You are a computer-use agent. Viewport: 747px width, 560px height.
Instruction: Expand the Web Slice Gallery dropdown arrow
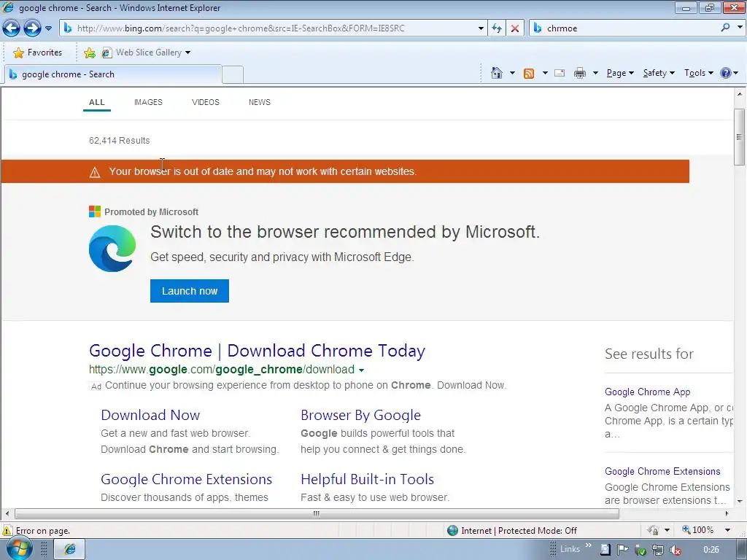tap(187, 52)
